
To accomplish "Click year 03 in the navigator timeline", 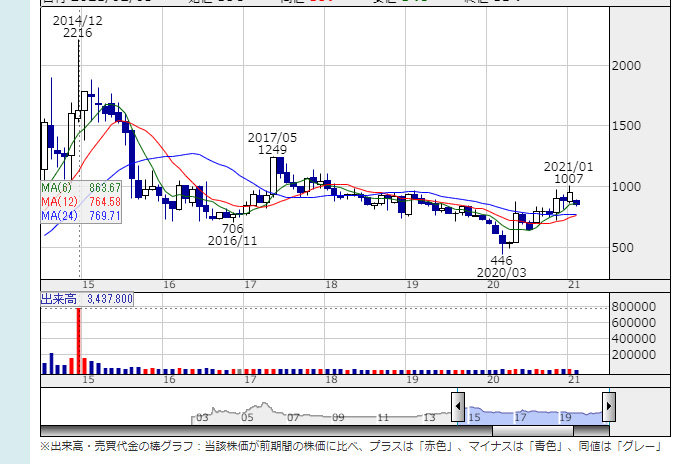I will [x=202, y=416].
